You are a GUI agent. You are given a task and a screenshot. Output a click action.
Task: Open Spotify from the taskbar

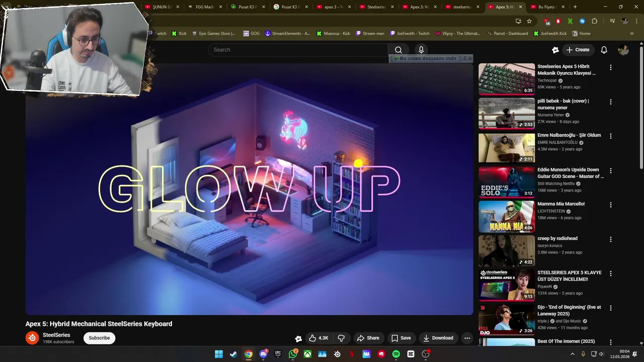396,354
